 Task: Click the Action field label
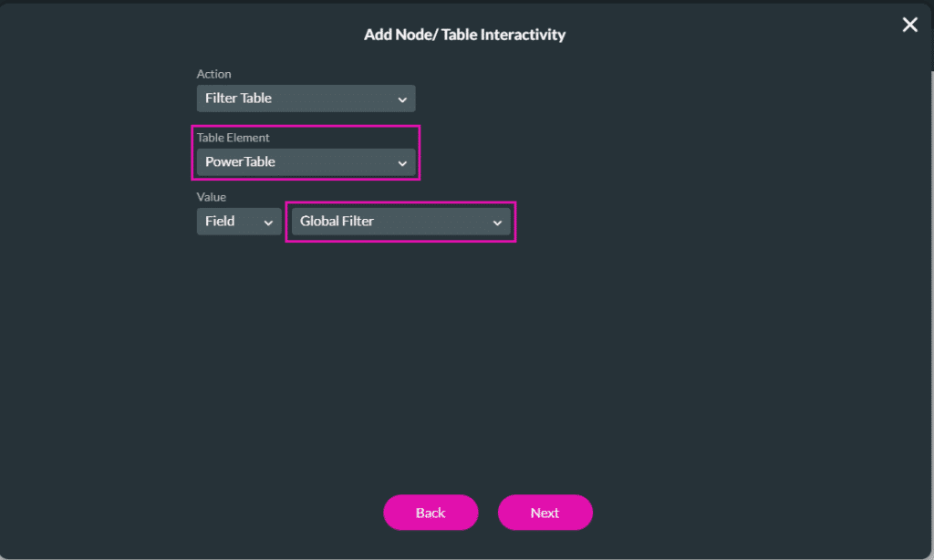pyautogui.click(x=213, y=74)
